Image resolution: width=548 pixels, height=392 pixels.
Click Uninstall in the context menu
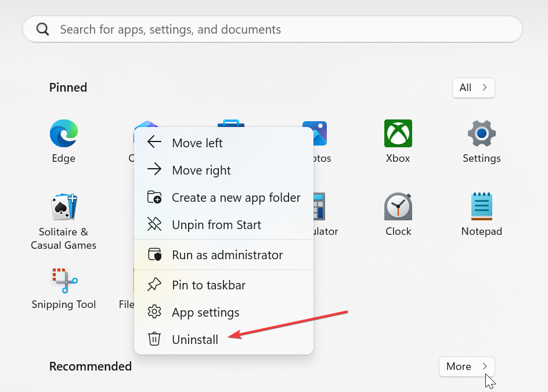click(195, 340)
